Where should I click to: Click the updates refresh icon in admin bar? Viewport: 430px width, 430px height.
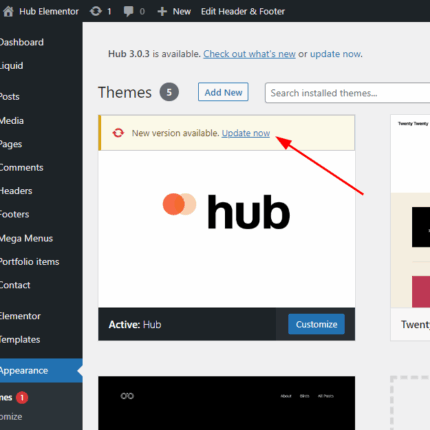(96, 11)
